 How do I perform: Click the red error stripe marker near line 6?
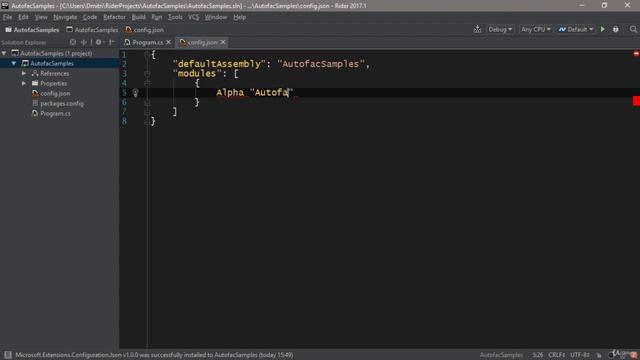click(x=636, y=101)
